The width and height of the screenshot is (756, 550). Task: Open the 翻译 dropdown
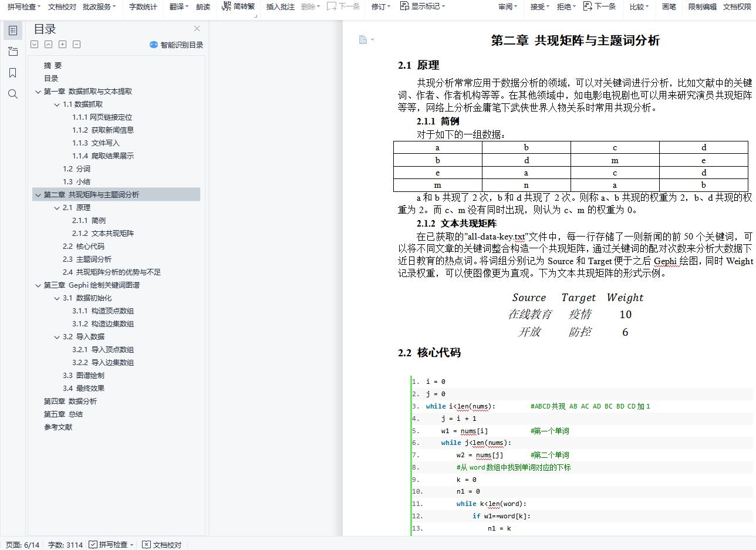179,7
